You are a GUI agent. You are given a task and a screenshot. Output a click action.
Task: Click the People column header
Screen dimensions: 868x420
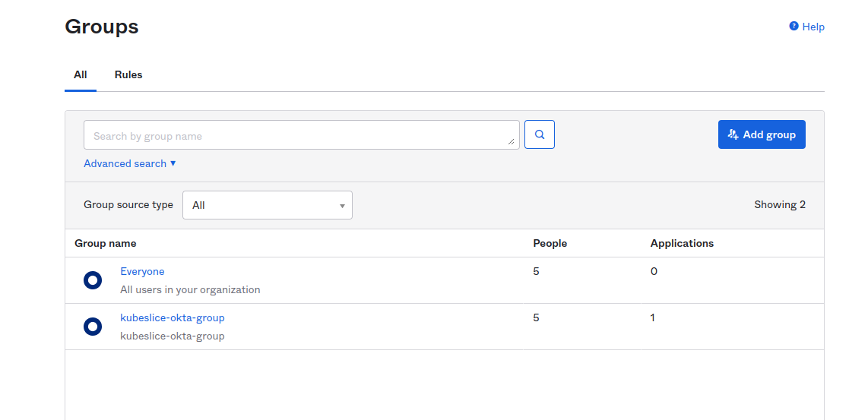pyautogui.click(x=550, y=243)
